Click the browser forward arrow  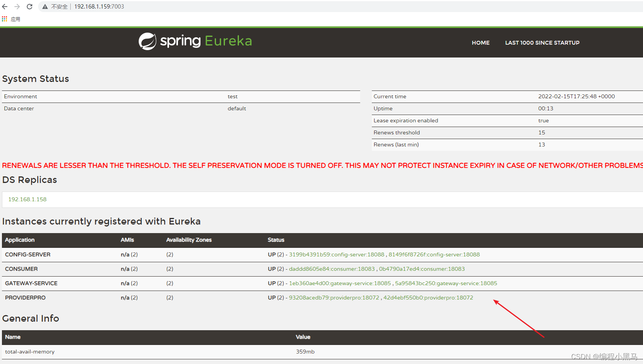[x=17, y=7]
